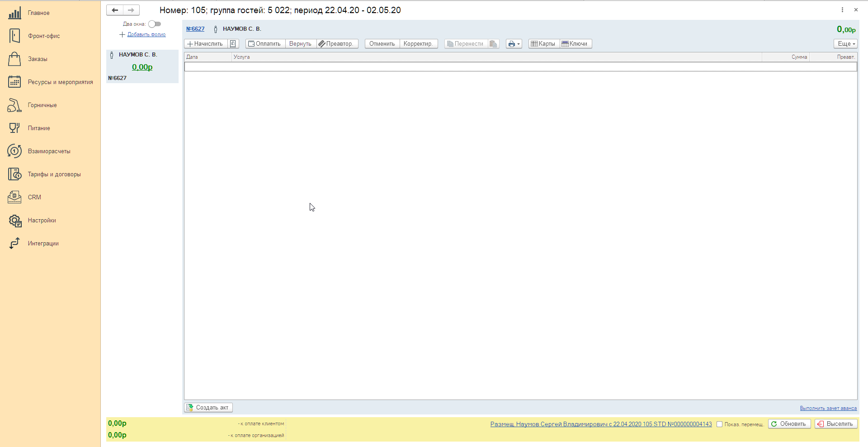The height and width of the screenshot is (447, 868).
Task: Open the window's three-dot options menu
Action: point(842,9)
